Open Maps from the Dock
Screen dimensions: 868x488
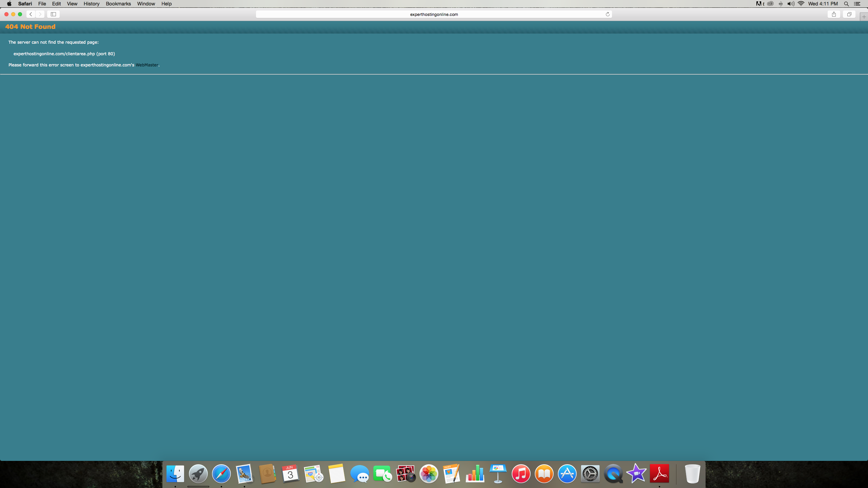tap(314, 473)
